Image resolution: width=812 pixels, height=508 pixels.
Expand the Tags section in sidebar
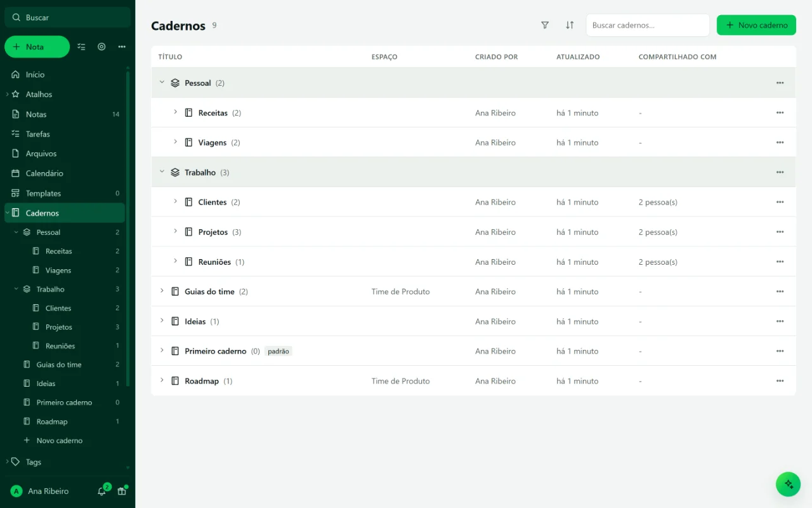click(x=7, y=462)
